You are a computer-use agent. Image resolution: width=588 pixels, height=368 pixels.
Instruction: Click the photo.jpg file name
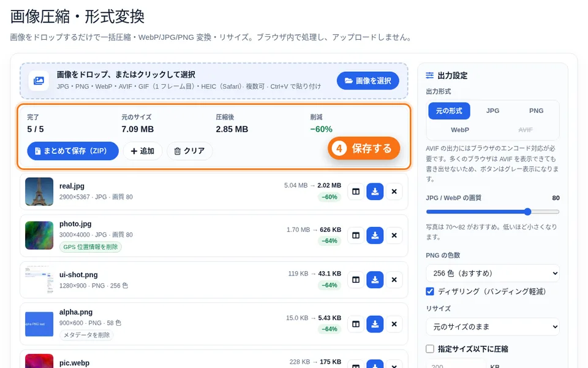75,224
